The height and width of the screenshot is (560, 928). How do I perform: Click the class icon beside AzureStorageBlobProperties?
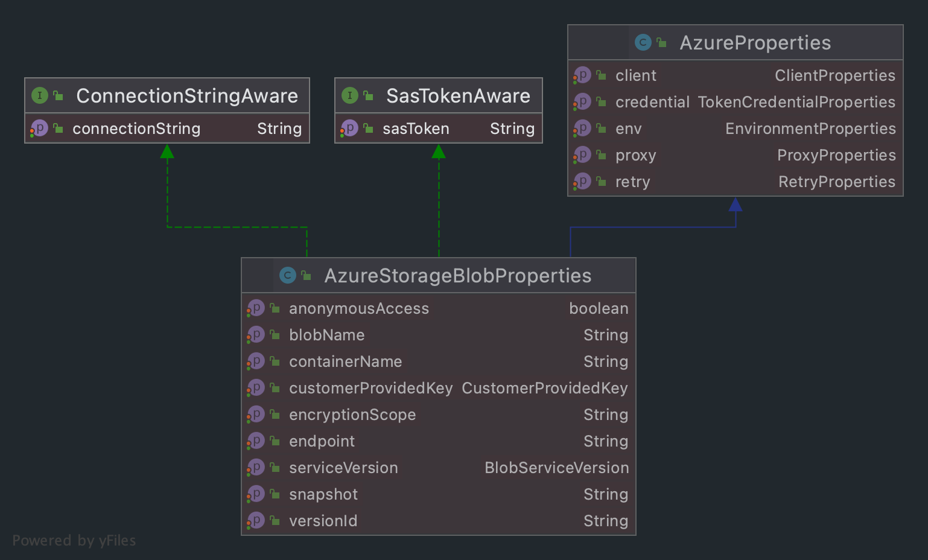tap(287, 275)
